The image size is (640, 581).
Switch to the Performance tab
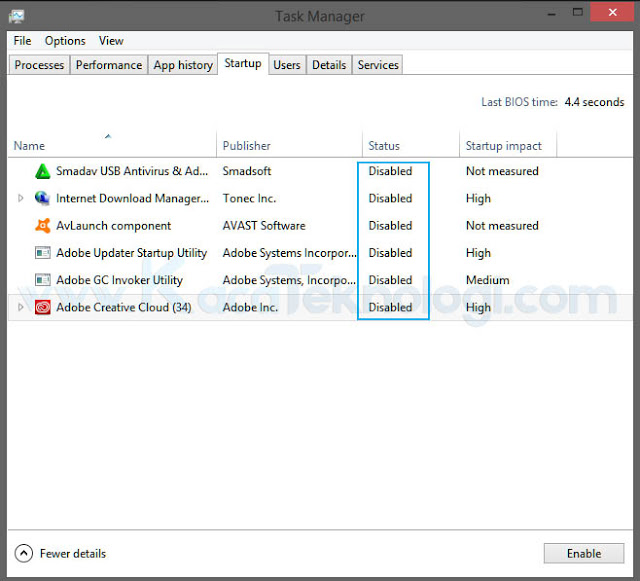click(x=109, y=65)
